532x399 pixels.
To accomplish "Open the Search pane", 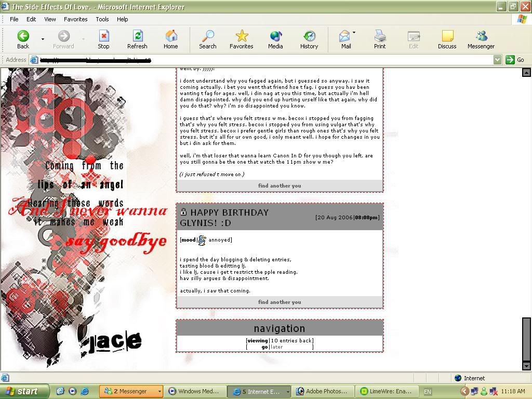I will click(207, 36).
